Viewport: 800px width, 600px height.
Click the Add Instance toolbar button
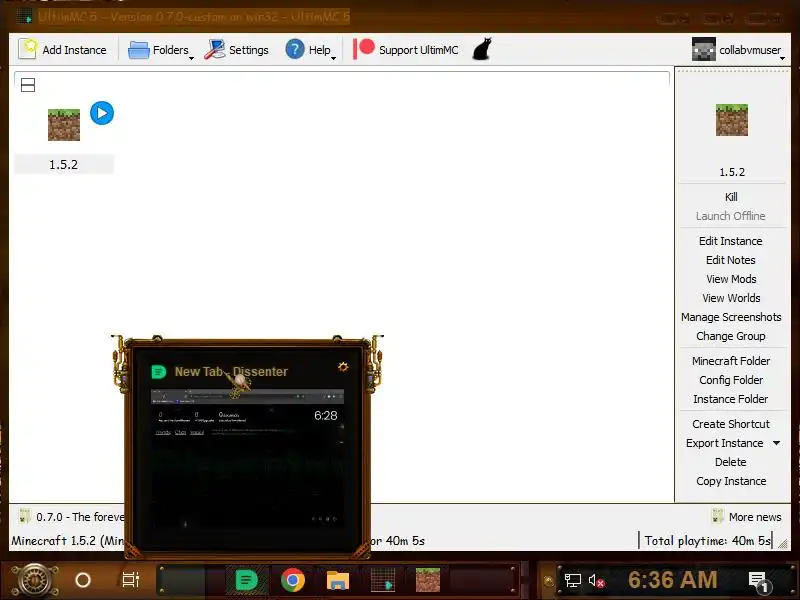62,50
